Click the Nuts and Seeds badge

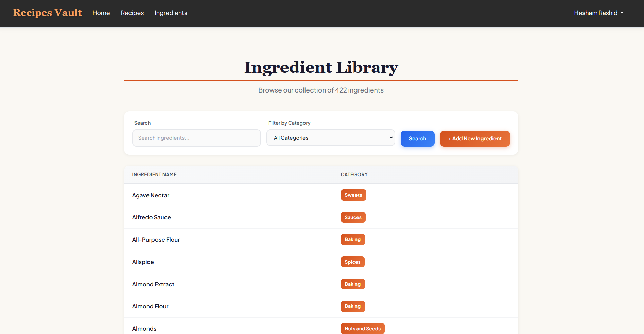[x=362, y=329]
